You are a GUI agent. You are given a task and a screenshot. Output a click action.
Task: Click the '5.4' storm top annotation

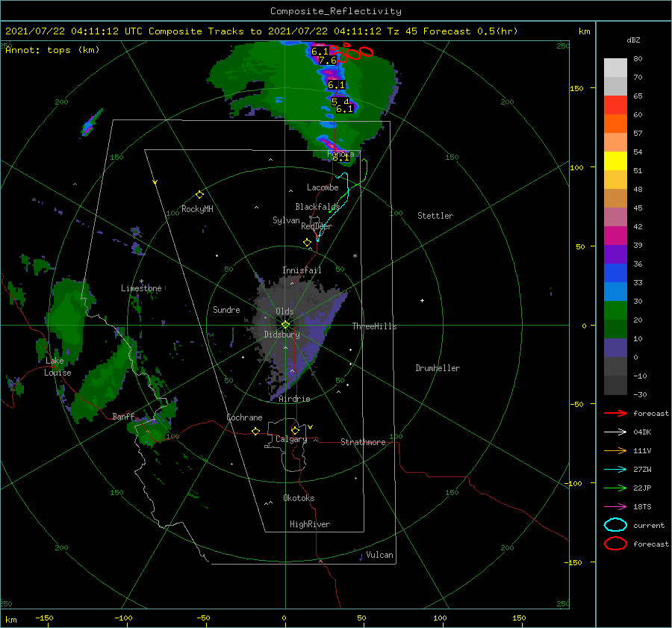pos(340,102)
